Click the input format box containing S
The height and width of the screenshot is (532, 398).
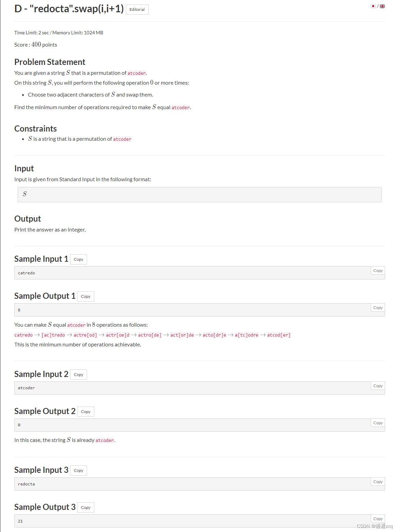[x=200, y=194]
